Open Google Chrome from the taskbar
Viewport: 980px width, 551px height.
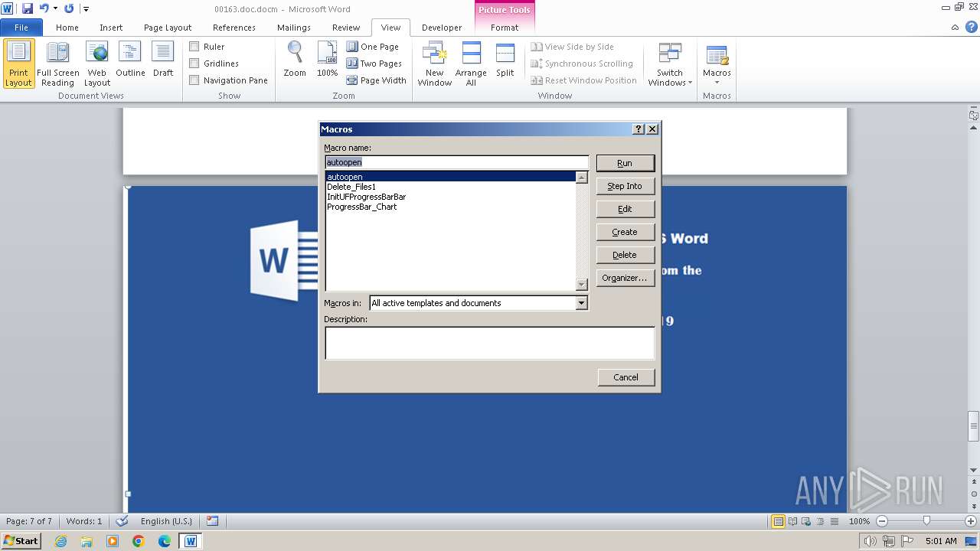pos(139,541)
